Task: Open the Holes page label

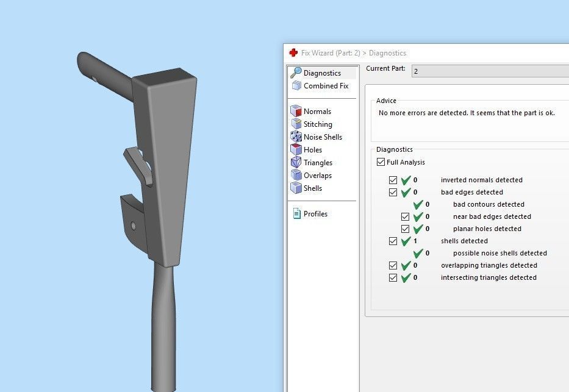Action: (x=313, y=150)
